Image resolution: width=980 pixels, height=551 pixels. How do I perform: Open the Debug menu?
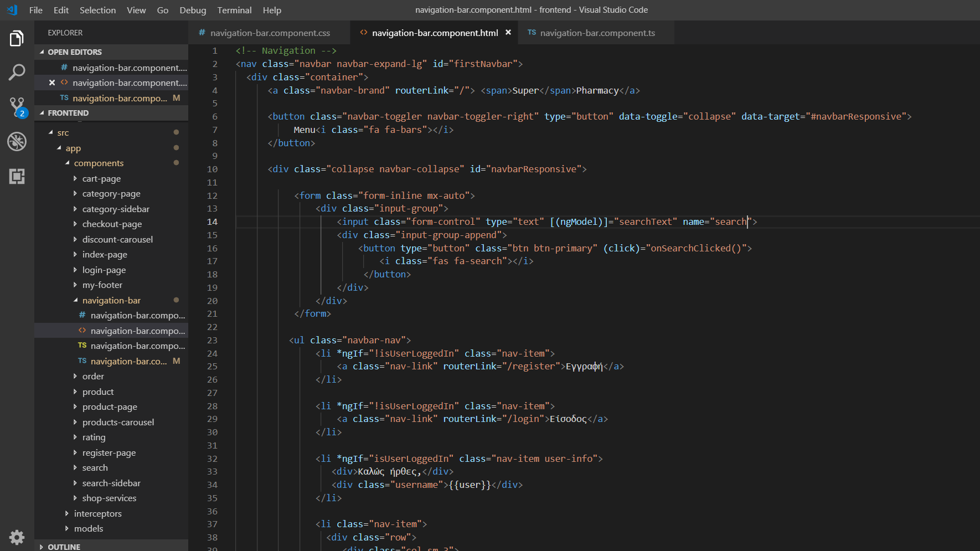193,10
